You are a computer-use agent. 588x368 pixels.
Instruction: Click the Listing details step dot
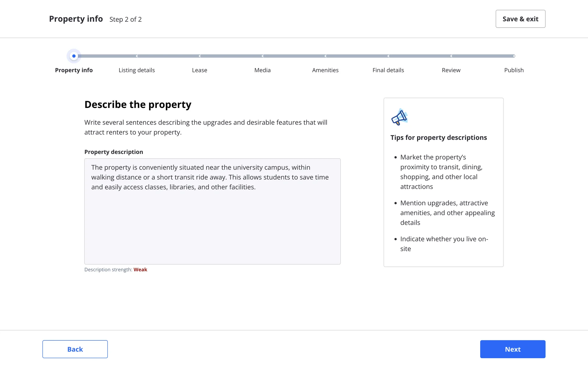point(137,56)
